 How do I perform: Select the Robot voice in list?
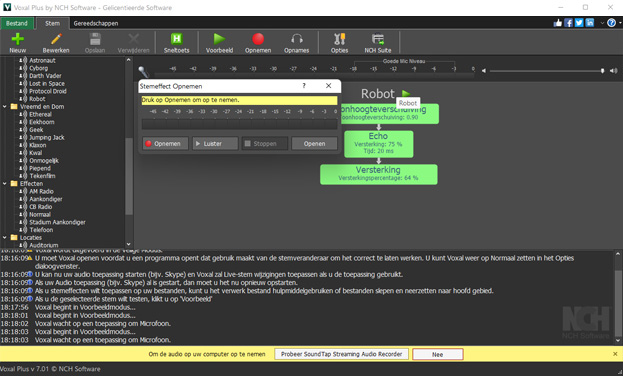pyautogui.click(x=37, y=99)
